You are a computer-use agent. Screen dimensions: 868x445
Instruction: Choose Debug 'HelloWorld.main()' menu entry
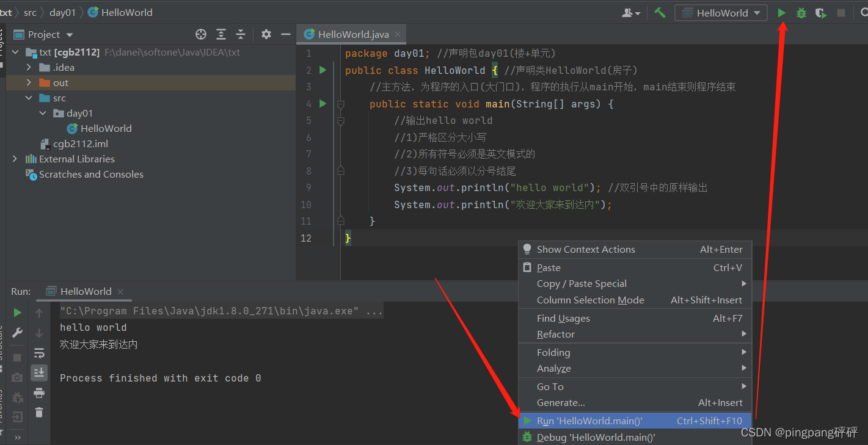tap(635, 437)
